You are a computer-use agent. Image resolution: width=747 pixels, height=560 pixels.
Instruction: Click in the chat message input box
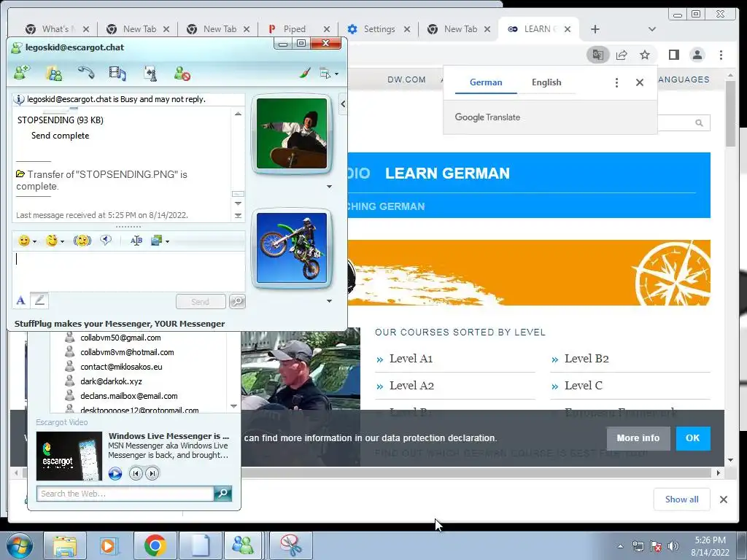click(128, 271)
